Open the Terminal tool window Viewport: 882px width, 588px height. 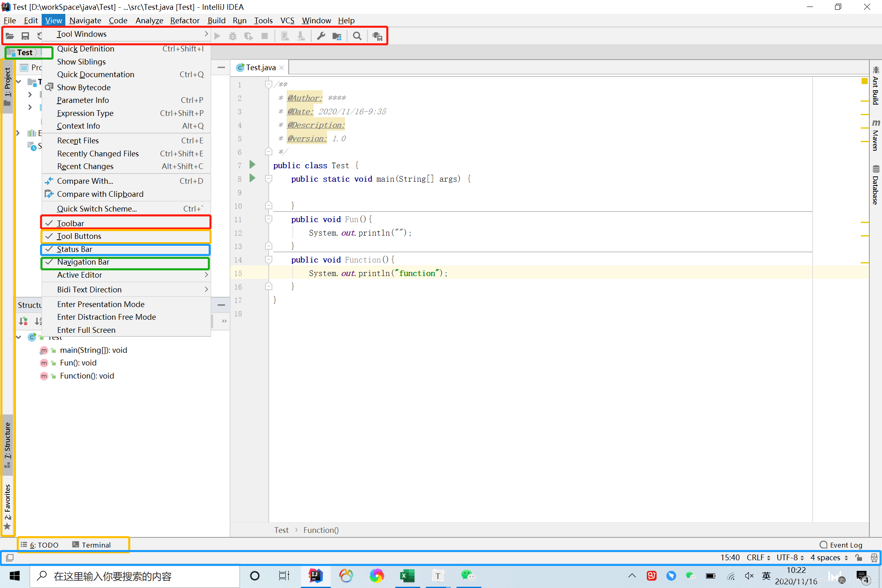pos(91,545)
